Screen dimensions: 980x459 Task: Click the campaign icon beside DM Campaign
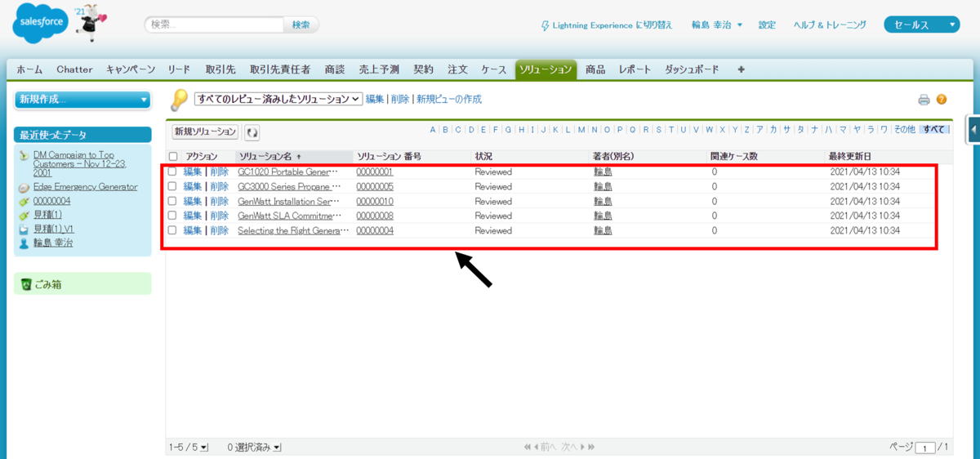coord(24,155)
